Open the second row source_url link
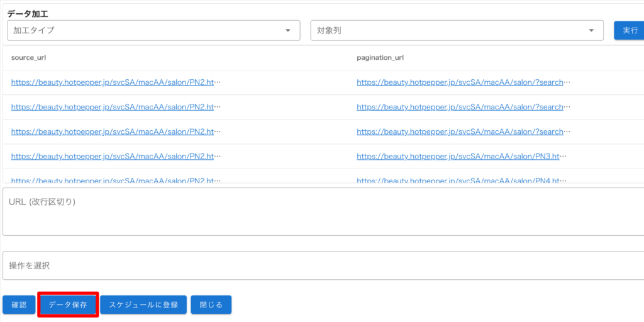The width and height of the screenshot is (644, 322). (116, 107)
